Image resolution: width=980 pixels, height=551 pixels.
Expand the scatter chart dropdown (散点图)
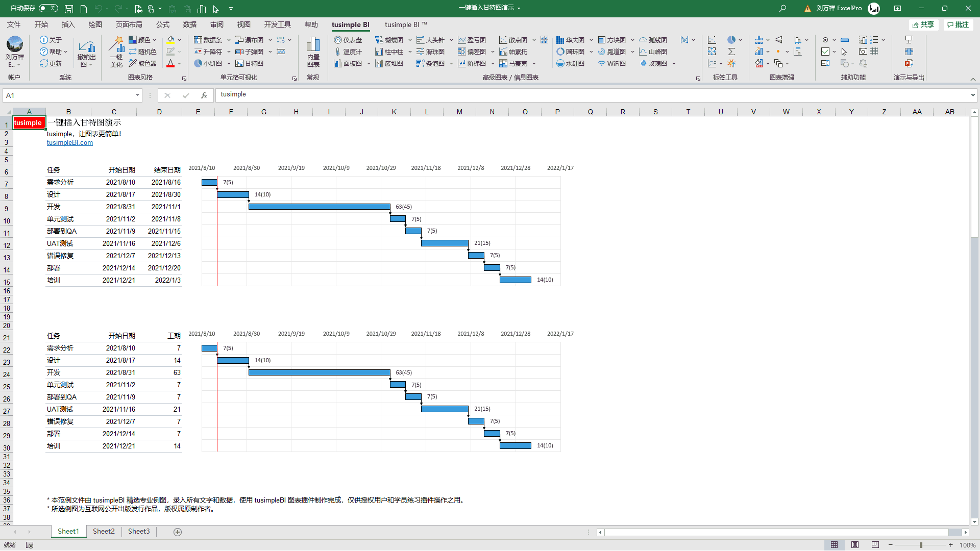[x=534, y=39]
